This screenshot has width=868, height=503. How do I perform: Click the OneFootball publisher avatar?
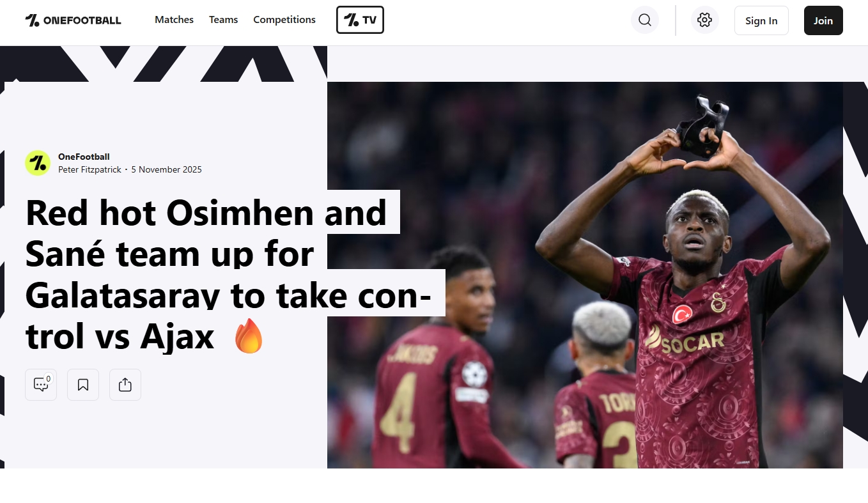38,163
